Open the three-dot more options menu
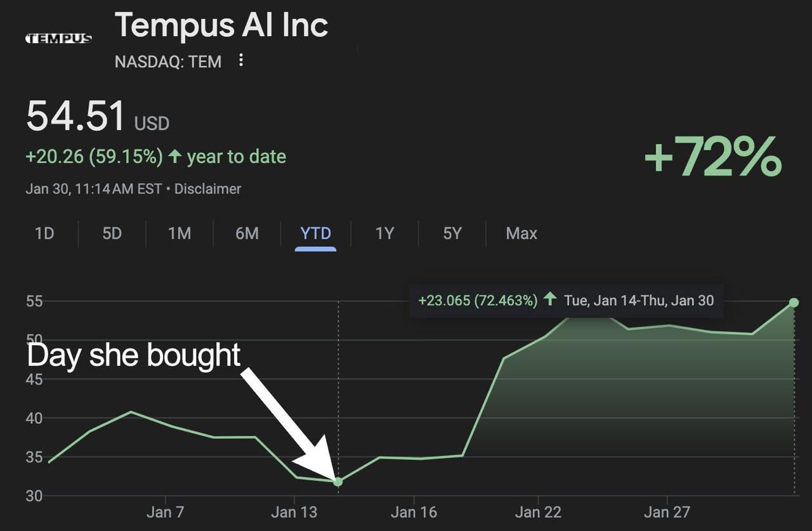The height and width of the screenshot is (531, 812). [240, 61]
